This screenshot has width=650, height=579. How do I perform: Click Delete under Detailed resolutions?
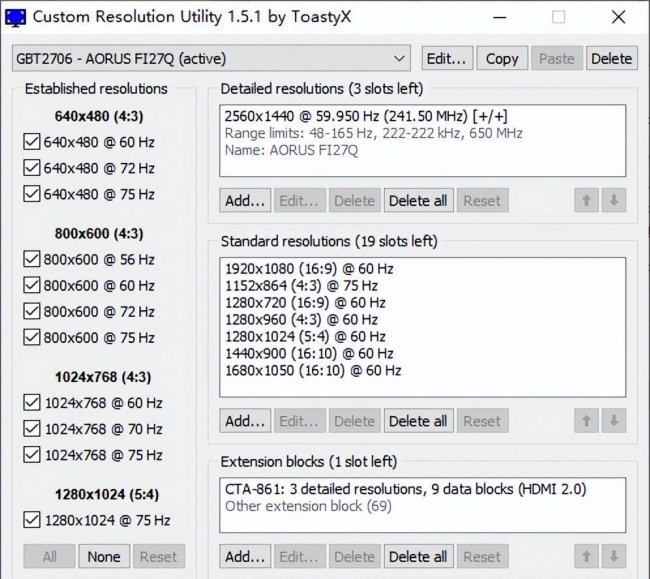354,201
